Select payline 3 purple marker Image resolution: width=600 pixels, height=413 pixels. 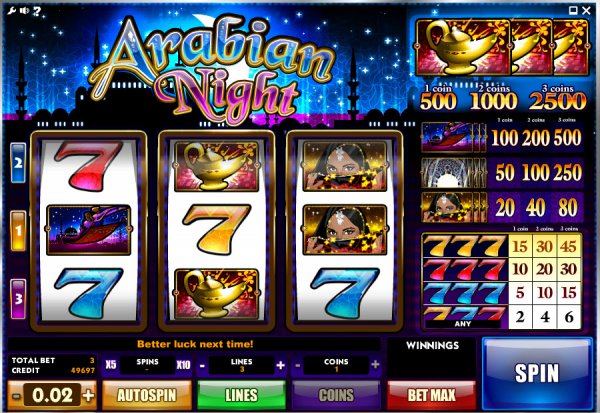18,299
